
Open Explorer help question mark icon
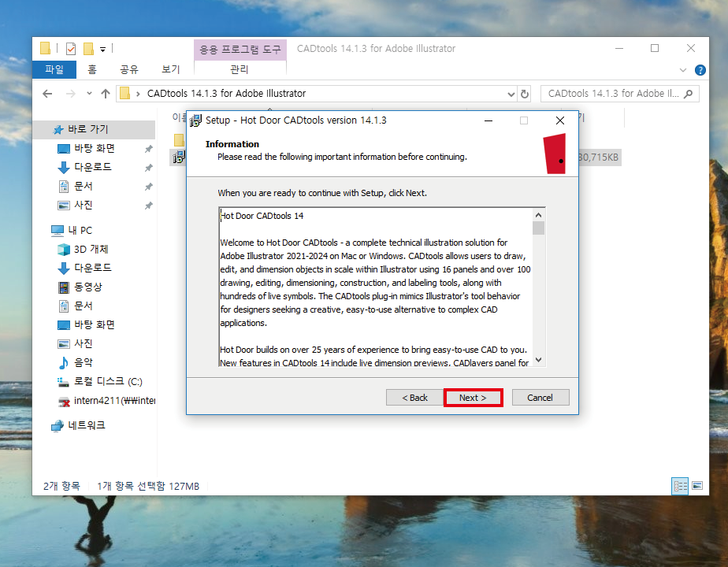700,70
